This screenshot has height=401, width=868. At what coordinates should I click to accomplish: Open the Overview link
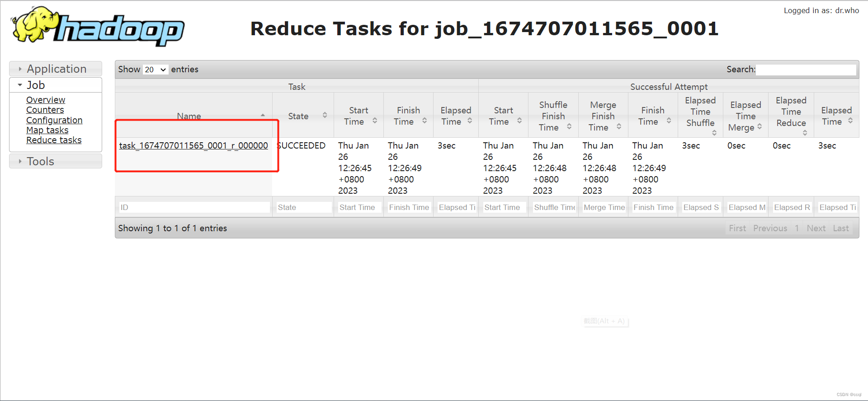46,100
